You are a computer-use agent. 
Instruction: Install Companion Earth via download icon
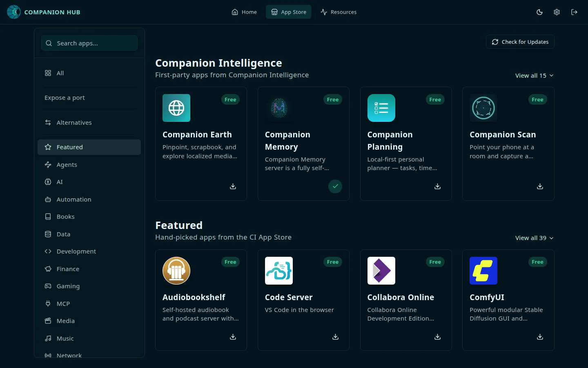[x=233, y=186]
